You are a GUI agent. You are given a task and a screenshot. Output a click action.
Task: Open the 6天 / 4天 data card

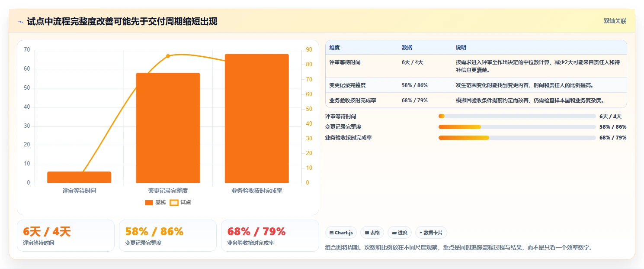click(x=66, y=236)
